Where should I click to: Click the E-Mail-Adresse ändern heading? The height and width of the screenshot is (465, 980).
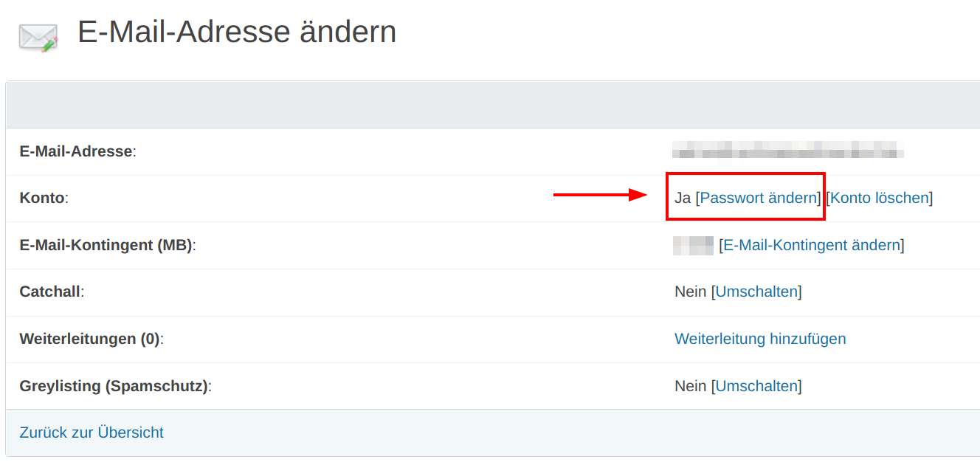pos(237,32)
